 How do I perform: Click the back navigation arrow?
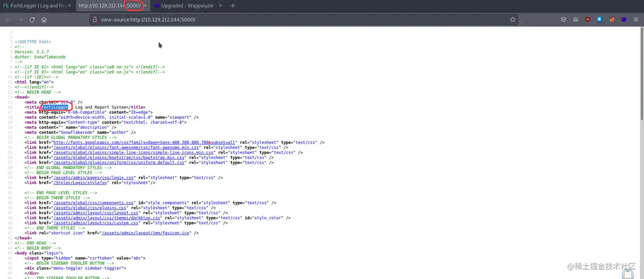pyautogui.click(x=8, y=20)
